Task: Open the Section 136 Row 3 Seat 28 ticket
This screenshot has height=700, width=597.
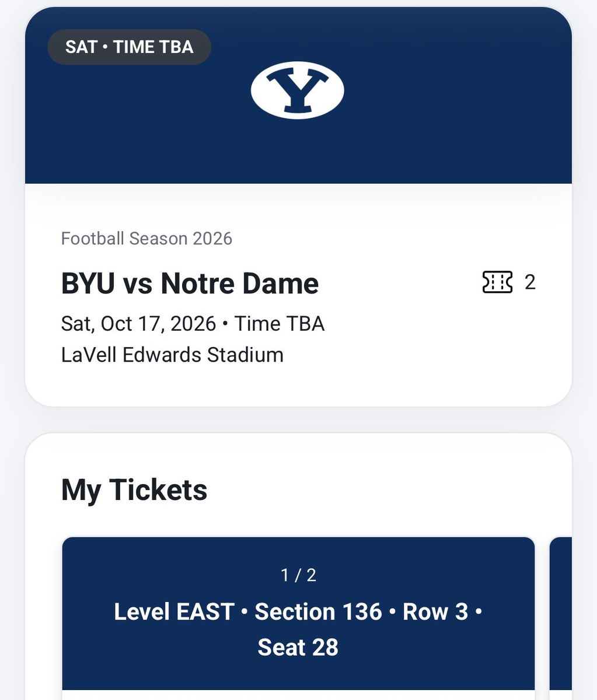Action: [x=298, y=618]
